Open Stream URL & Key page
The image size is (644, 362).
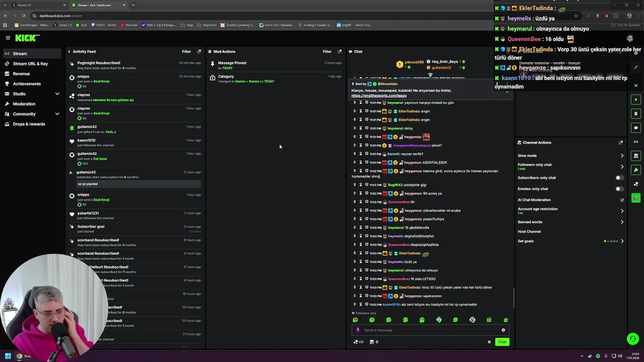pyautogui.click(x=31, y=63)
